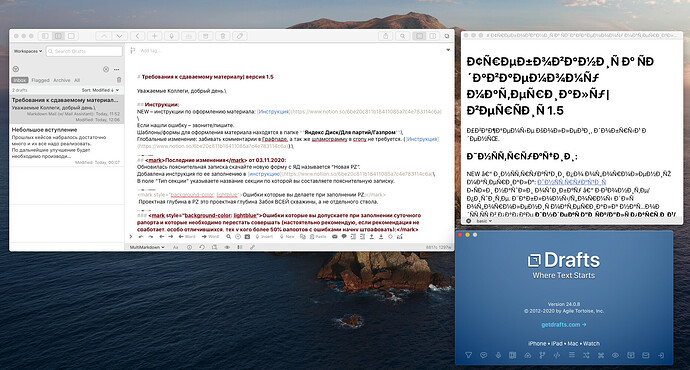Toggle link mode in the editor status bar
Viewport: 690px width, 370px height.
[x=252, y=247]
